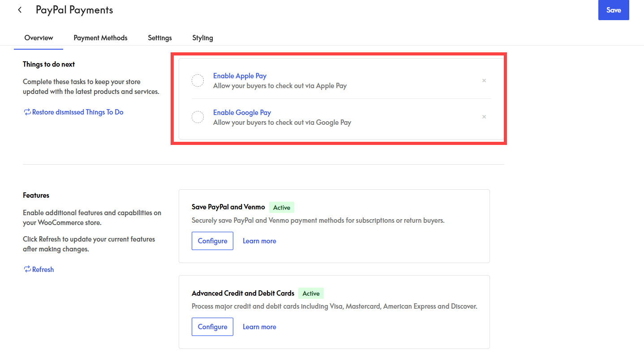Screen dimensions: 644x361
Task: Click 'Allow your buyers to check out via Google Pay'
Action: tap(282, 123)
